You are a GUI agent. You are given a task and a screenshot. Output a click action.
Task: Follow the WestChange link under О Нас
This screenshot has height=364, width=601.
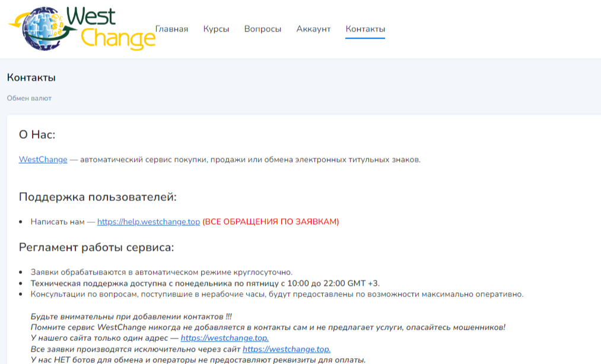click(43, 159)
